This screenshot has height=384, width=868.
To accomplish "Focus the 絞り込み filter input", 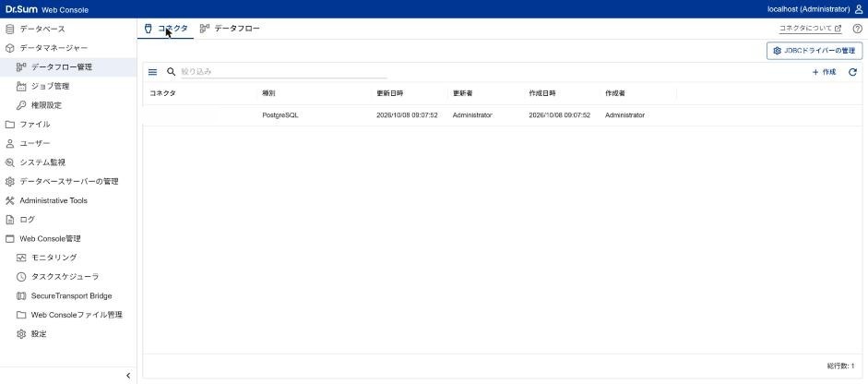I will [284, 72].
